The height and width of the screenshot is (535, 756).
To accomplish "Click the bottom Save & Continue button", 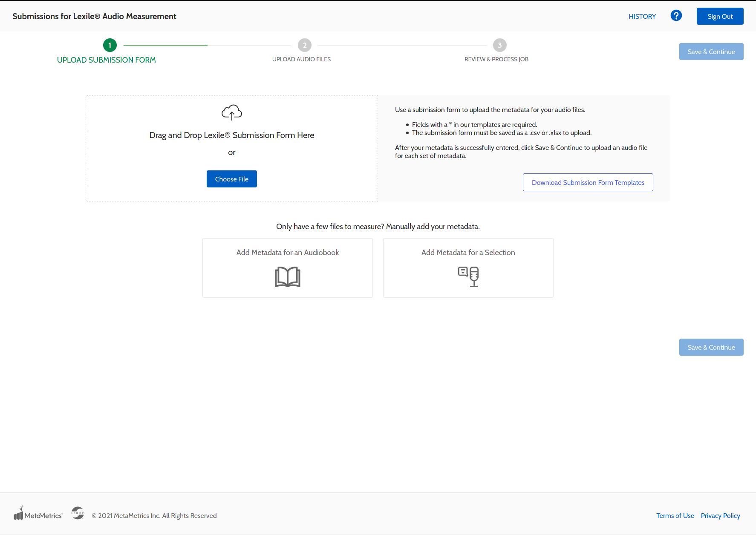I will click(711, 347).
